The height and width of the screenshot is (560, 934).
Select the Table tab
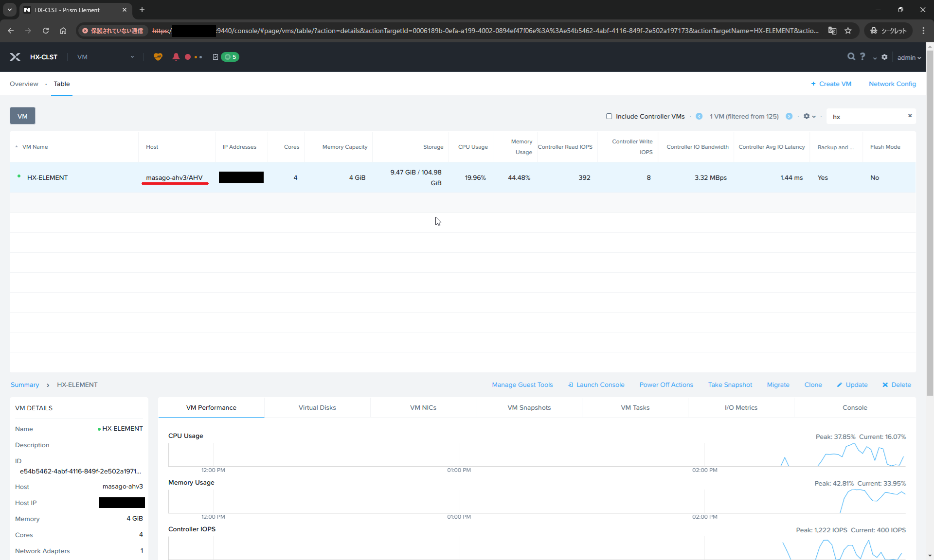pos(62,84)
